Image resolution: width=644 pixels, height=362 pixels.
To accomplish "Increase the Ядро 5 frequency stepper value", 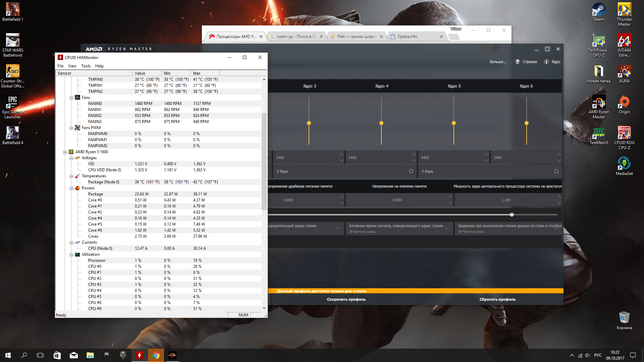I will tap(486, 154).
